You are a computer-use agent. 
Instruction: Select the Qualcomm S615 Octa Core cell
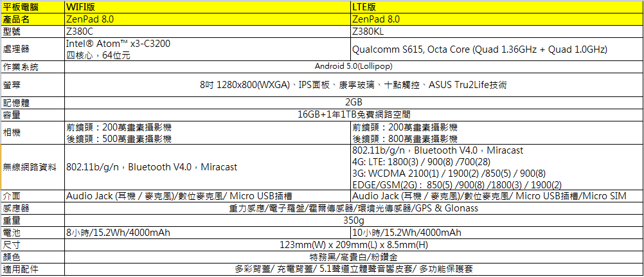[x=496, y=49]
